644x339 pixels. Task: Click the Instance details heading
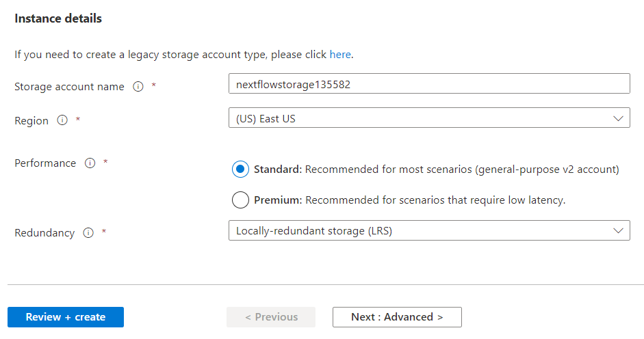pos(58,18)
